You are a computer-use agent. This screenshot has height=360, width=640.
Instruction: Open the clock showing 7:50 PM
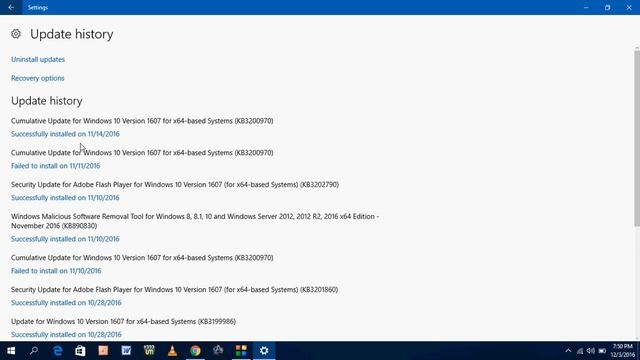tap(623, 351)
